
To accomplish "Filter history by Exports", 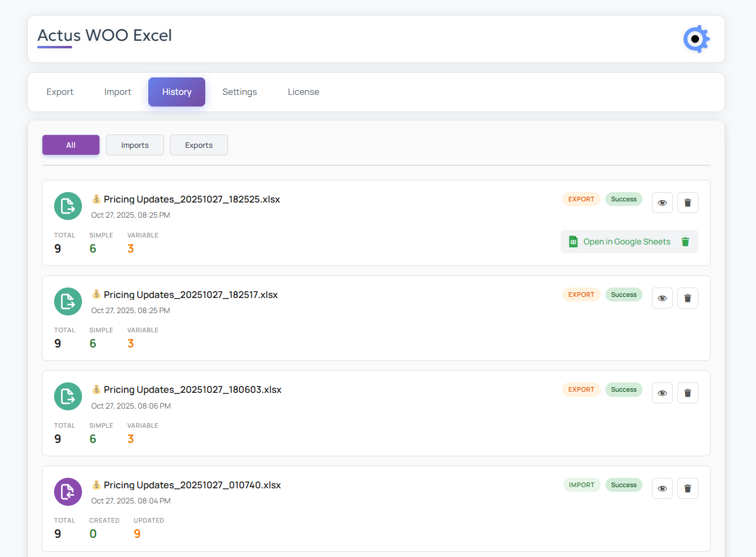I will point(198,144).
